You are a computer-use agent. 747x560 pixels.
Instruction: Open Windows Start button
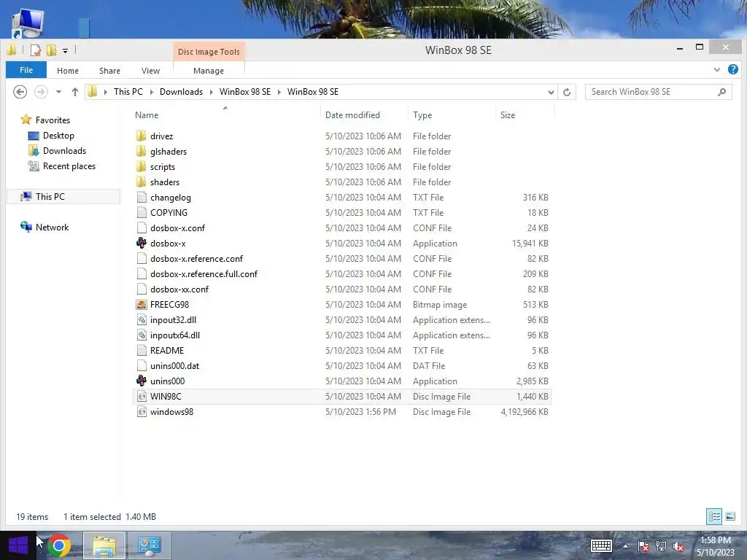tap(18, 545)
